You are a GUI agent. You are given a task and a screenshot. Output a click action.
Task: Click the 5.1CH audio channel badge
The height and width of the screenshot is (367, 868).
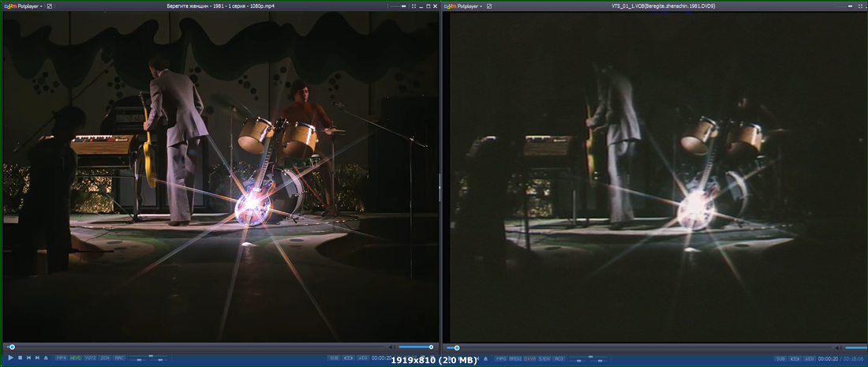[x=544, y=358]
